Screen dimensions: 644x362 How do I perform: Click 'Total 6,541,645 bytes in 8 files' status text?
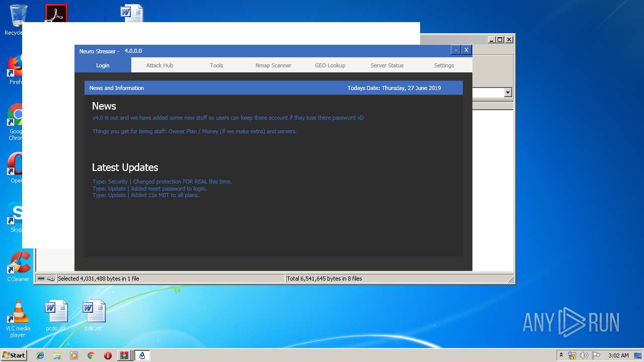(325, 279)
